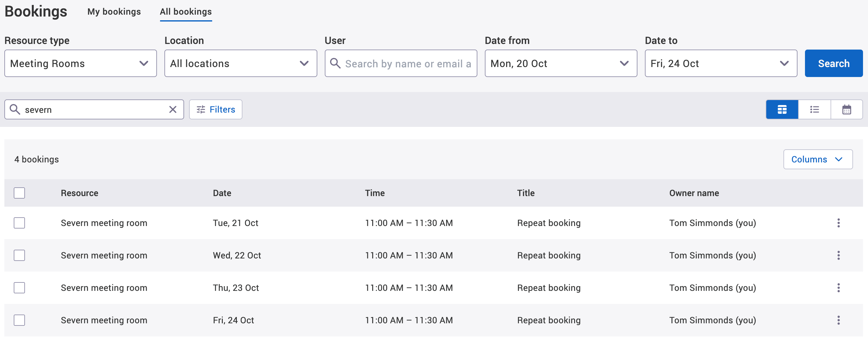Check the Wed, 22 Oct booking row
Viewport: 868px width, 337px height.
click(x=19, y=255)
